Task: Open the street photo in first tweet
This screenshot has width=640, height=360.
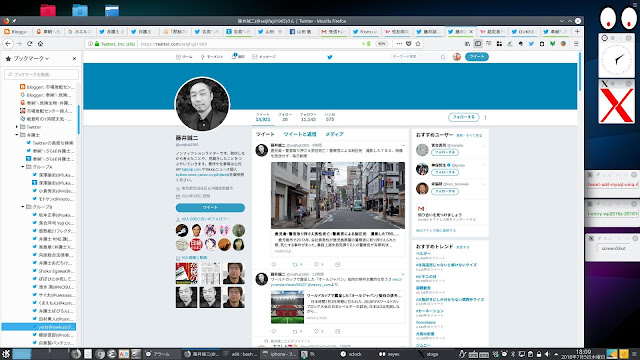Action: pyautogui.click(x=338, y=195)
